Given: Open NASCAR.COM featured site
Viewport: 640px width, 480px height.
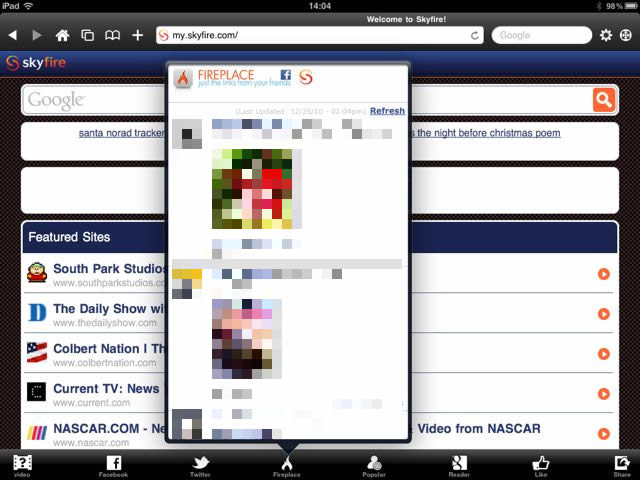Looking at the screenshot, I should click(94, 433).
